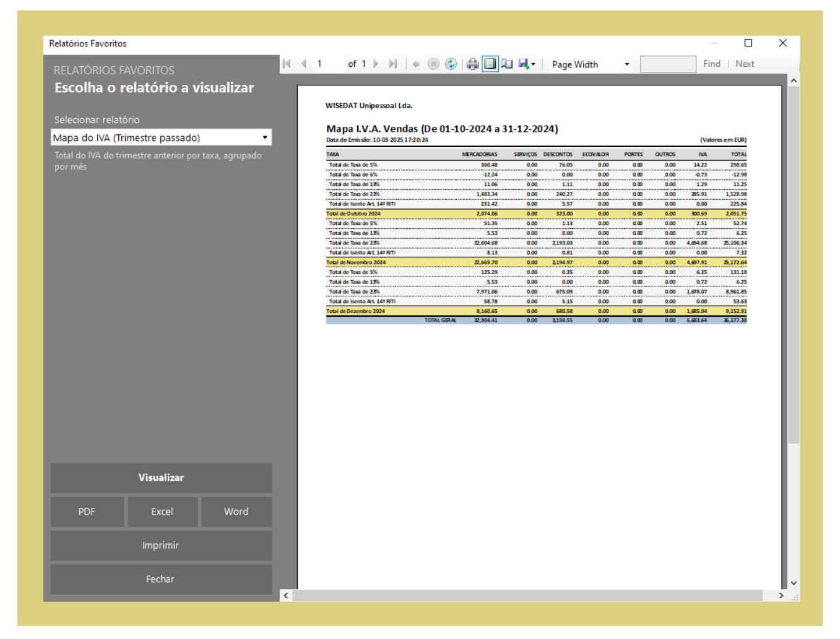Viewport: 840px width, 639px height.
Task: Click the Visualizar button
Action: pyautogui.click(x=161, y=478)
